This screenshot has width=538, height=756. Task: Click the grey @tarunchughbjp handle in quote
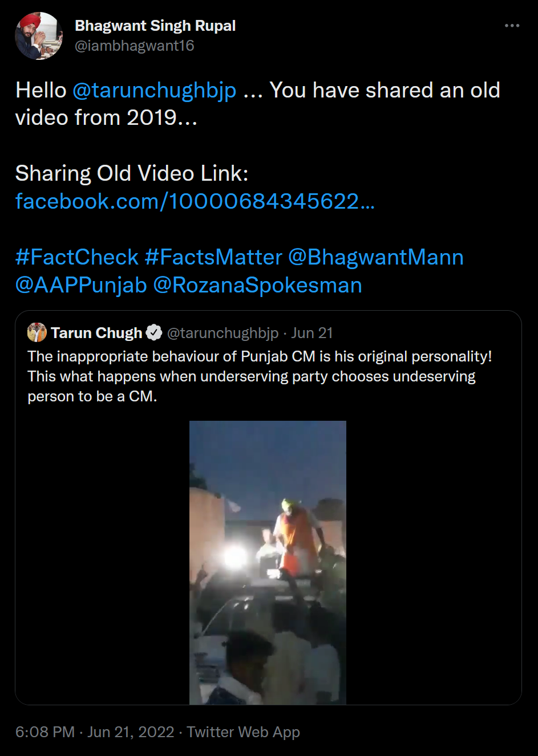(223, 333)
